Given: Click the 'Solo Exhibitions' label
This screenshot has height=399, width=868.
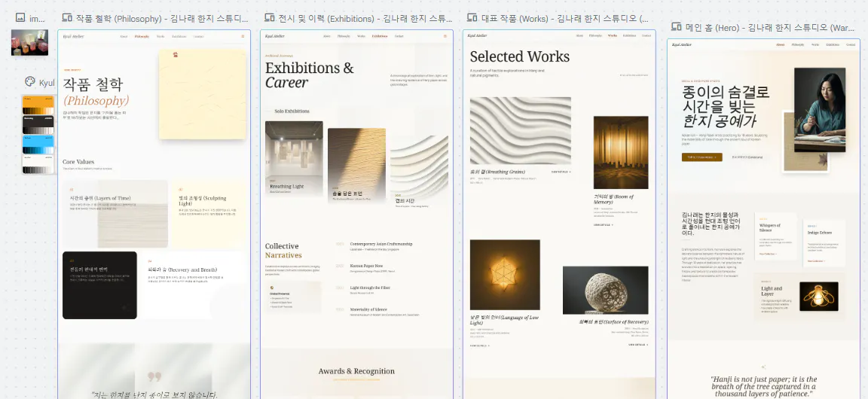Looking at the screenshot, I should tap(292, 111).
